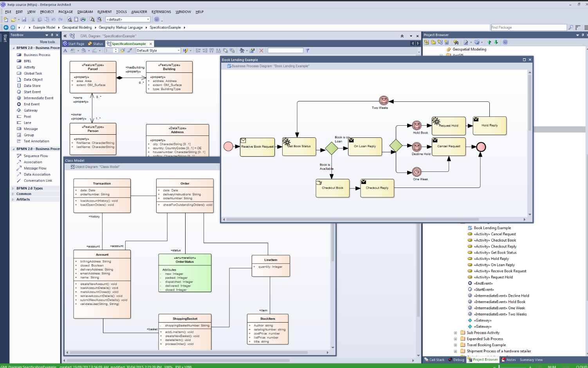Click the binoculars Find icon in Project Browser
588x368 pixels.
point(456,42)
